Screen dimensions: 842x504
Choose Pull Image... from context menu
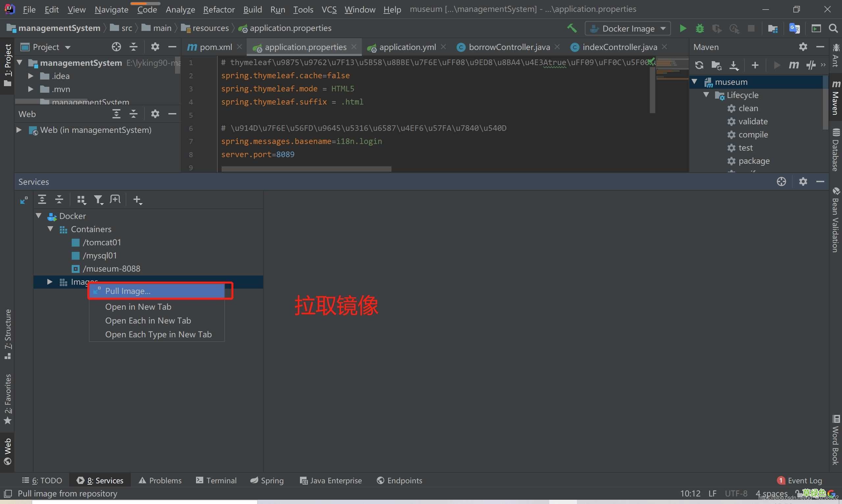point(157,291)
